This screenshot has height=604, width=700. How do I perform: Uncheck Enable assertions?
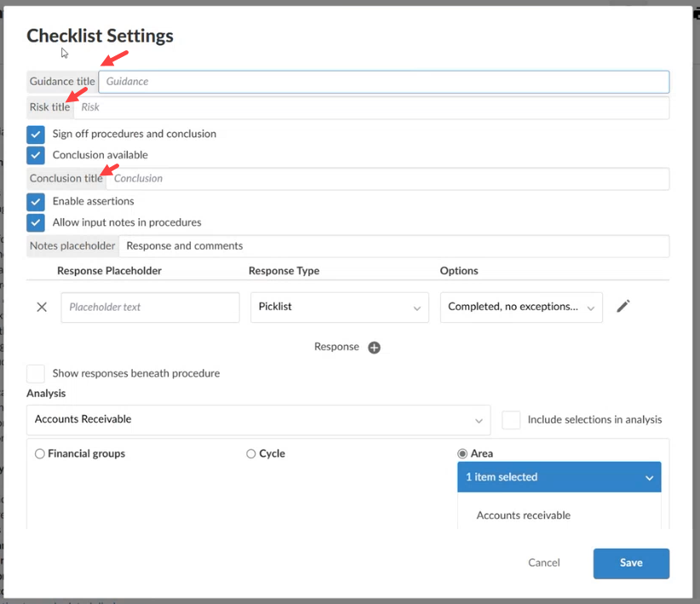coord(35,201)
